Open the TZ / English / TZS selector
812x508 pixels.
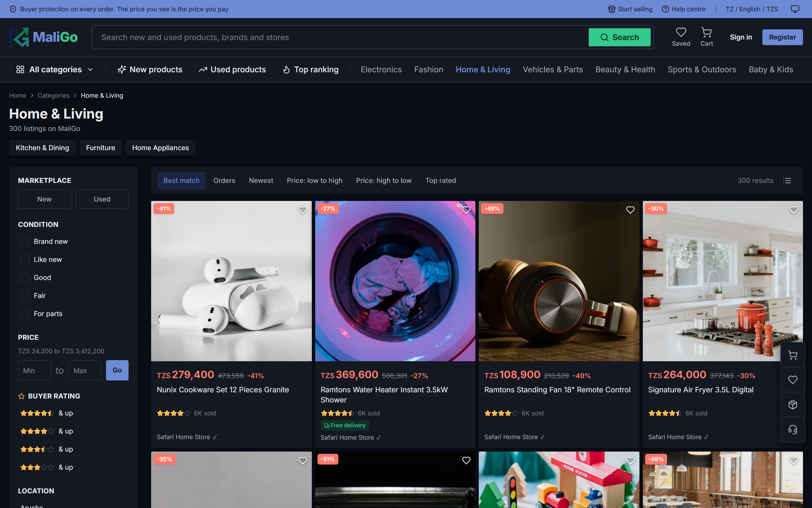click(x=752, y=9)
